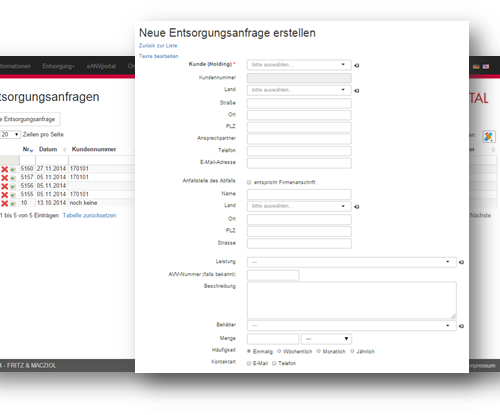Sort table using Datum sort arrows
This screenshot has height=415, width=500.
click(x=64, y=150)
